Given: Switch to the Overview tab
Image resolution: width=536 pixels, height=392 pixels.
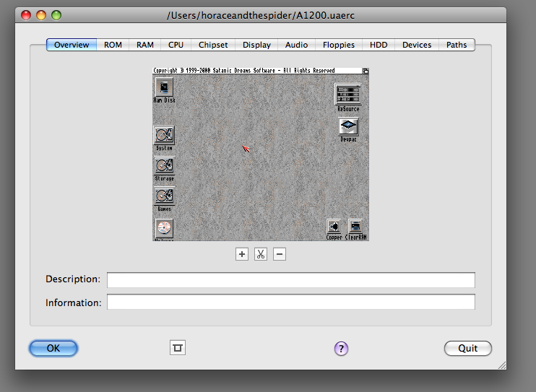Looking at the screenshot, I should pyautogui.click(x=72, y=45).
